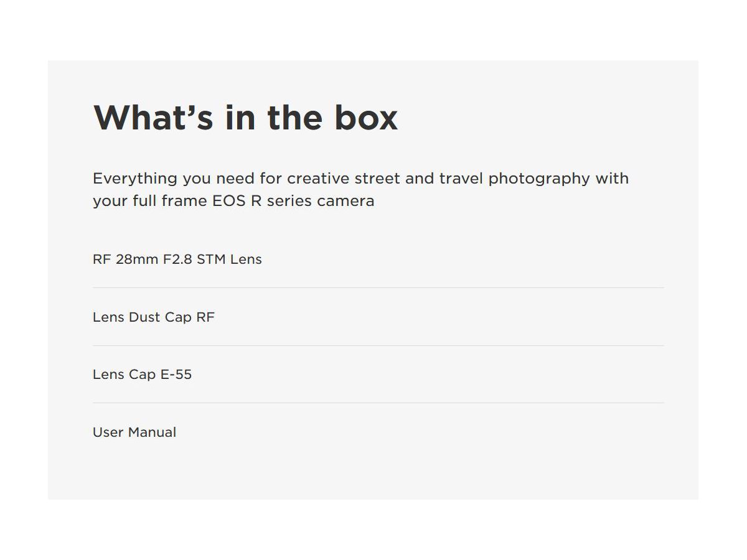Select the Lens Cap E-55 item
This screenshot has width=747, height=560.
coord(142,375)
